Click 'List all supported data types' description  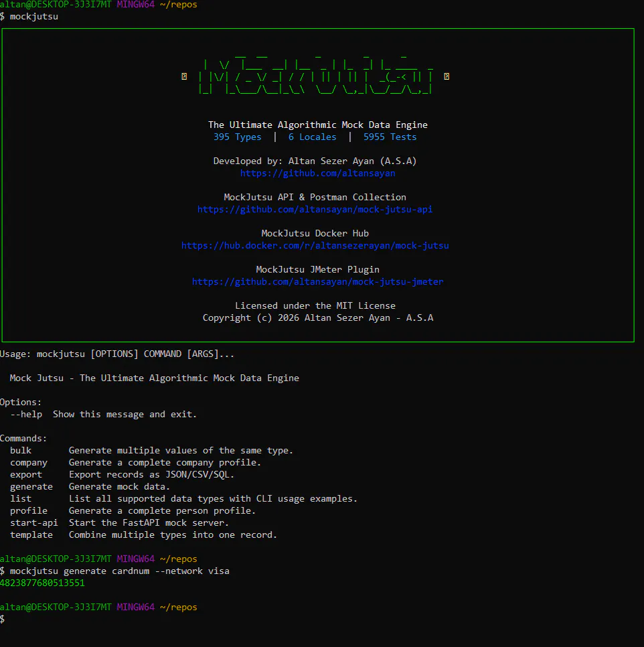point(213,499)
